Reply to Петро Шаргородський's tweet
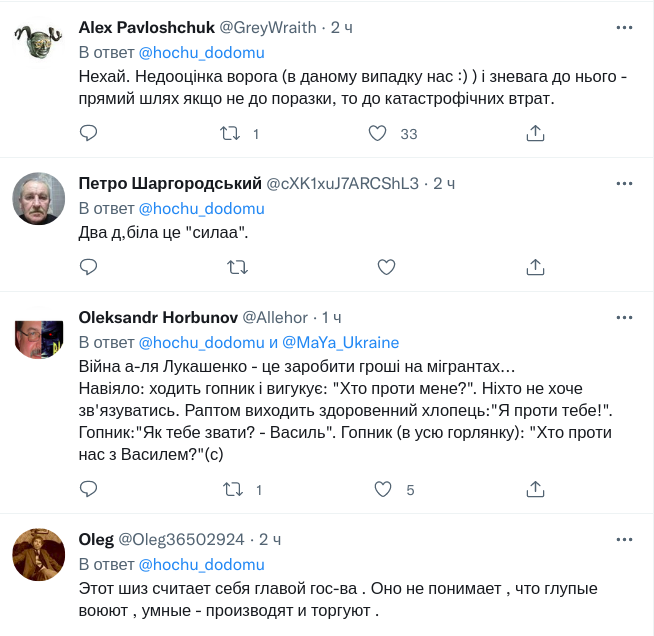 (x=88, y=266)
